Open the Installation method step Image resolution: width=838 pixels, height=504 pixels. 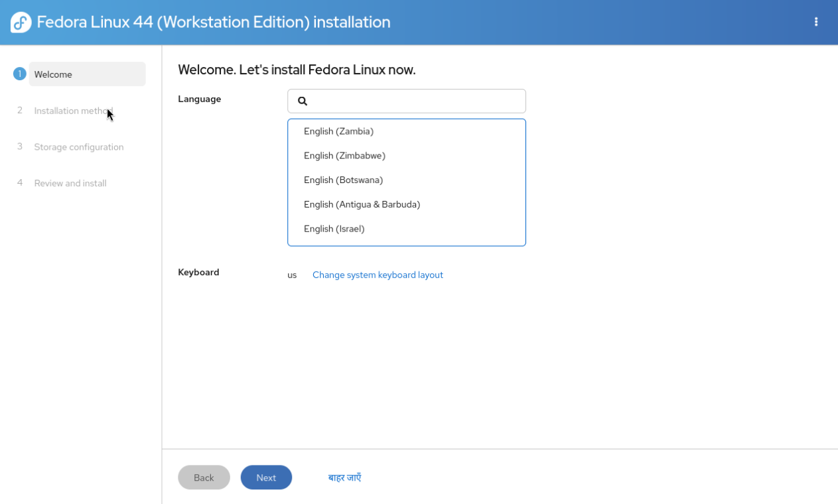click(x=74, y=111)
